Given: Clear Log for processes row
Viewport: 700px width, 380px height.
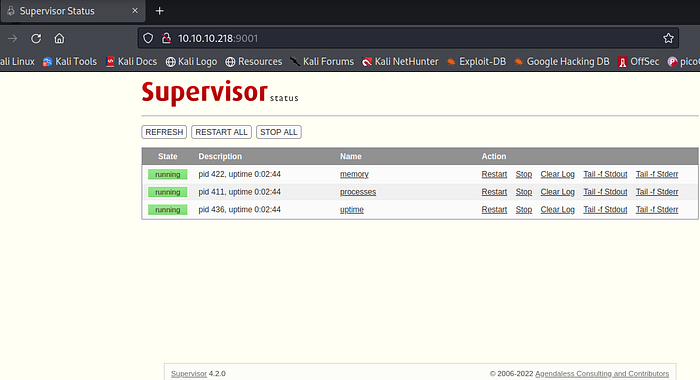Looking at the screenshot, I should [558, 192].
